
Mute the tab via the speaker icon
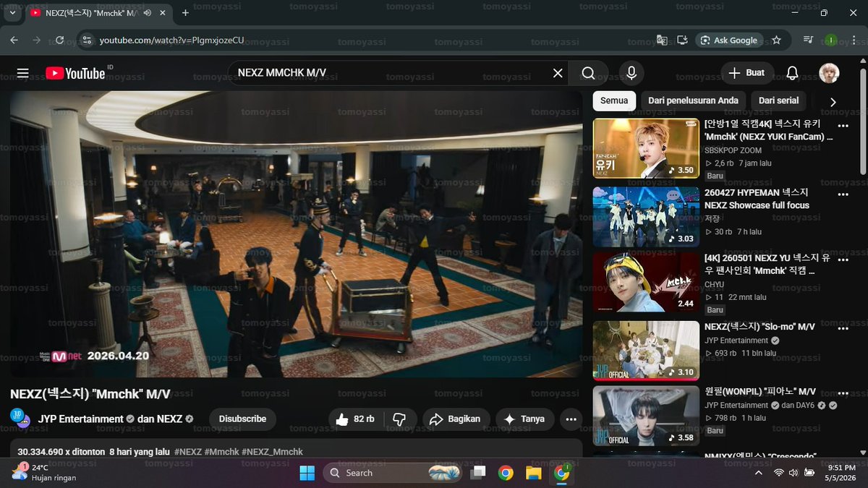click(x=148, y=13)
